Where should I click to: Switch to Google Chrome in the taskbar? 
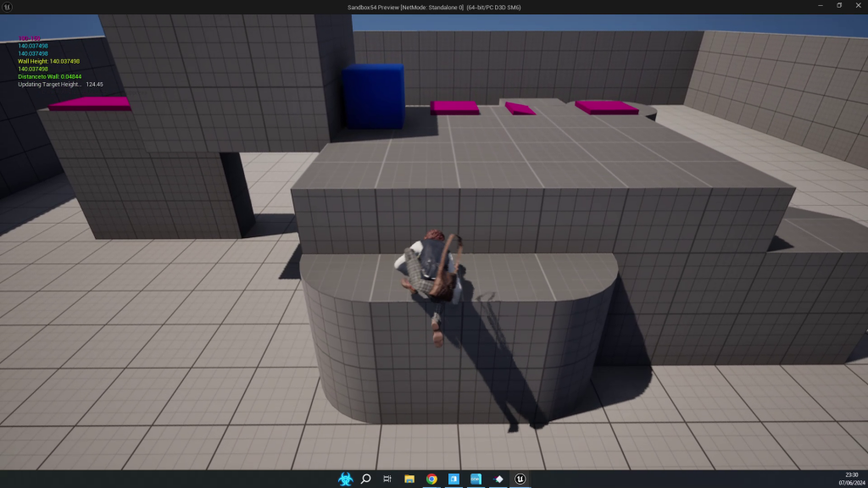[x=431, y=479]
